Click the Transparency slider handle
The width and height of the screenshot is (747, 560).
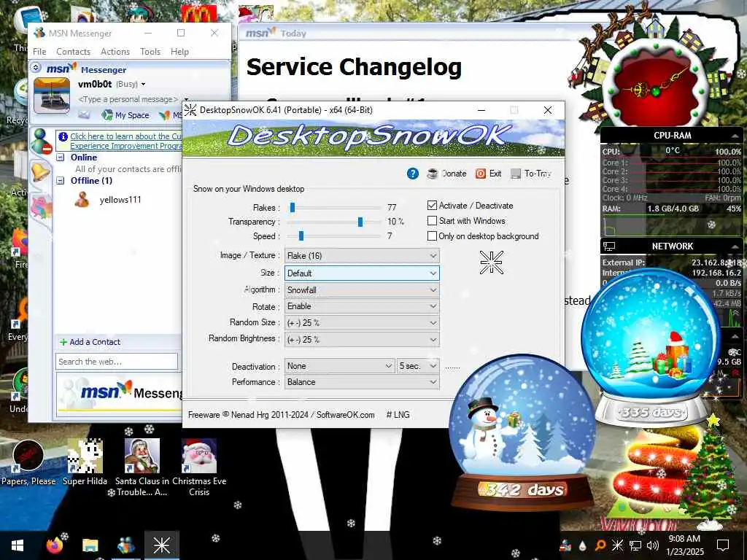[x=360, y=222]
